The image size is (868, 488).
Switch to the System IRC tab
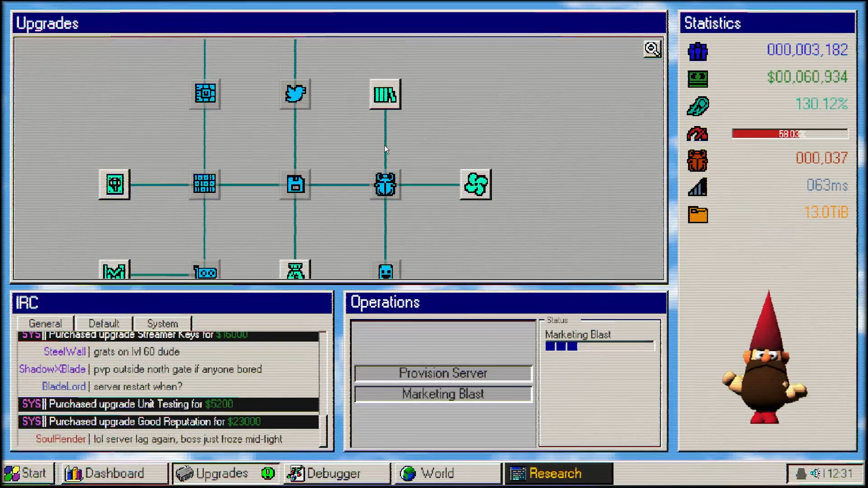coord(161,323)
